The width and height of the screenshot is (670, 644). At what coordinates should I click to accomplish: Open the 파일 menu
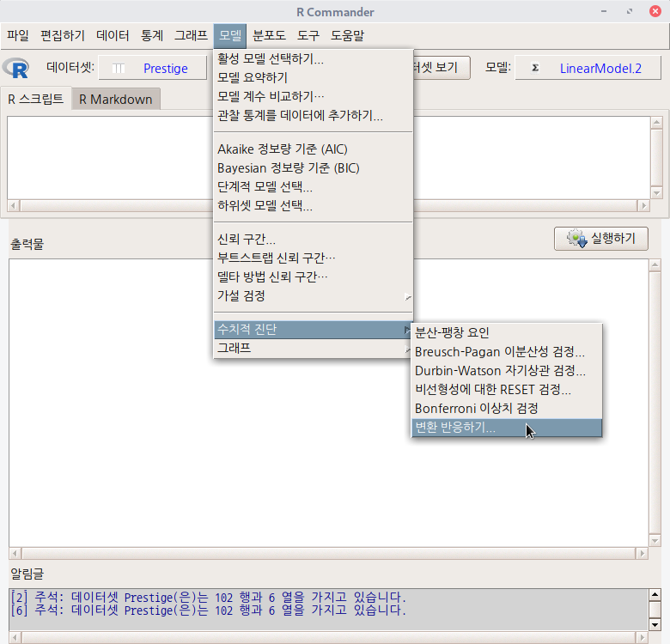18,35
